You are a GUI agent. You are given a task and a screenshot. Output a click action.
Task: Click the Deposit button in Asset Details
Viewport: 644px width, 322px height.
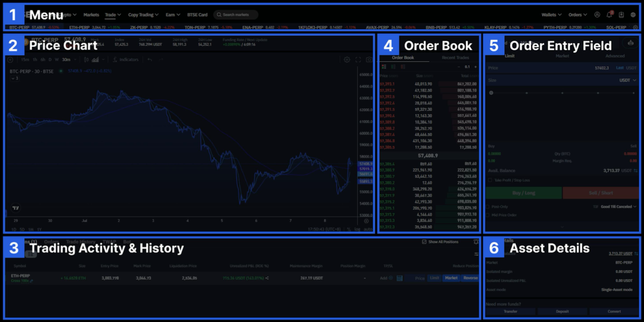(x=562, y=311)
